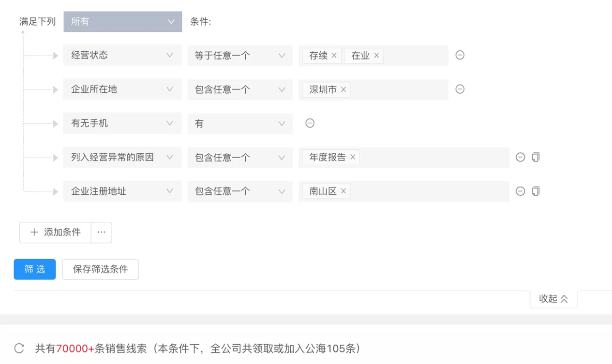Click the blue 筛选 button

coord(35,269)
